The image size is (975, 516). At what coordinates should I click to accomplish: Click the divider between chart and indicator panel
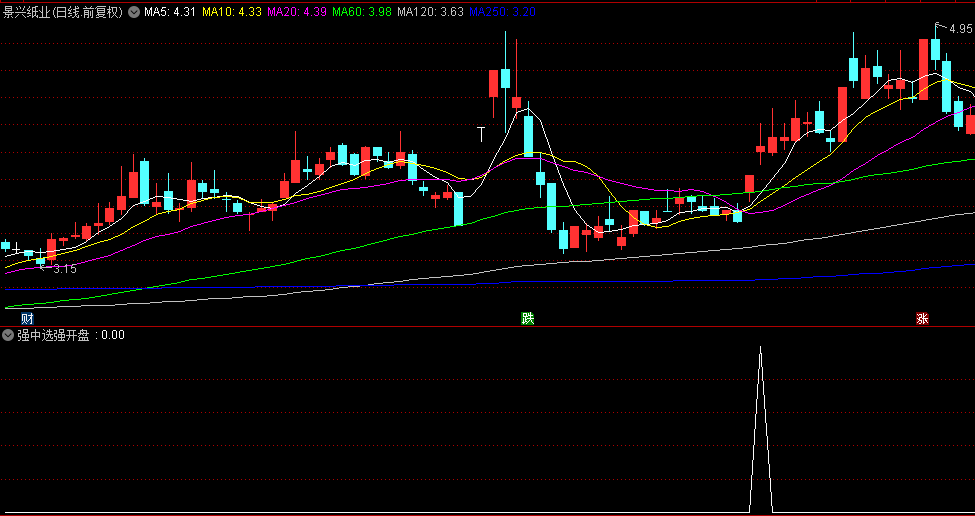coord(487,326)
